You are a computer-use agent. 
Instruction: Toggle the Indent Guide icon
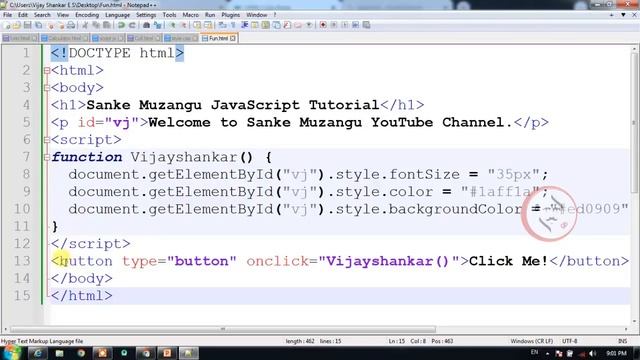point(244,25)
